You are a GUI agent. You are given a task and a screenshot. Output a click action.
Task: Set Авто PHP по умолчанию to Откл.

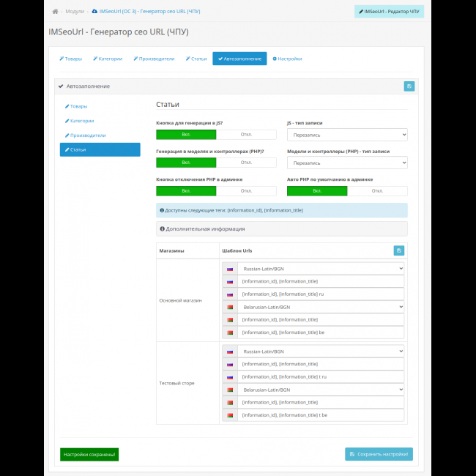click(377, 190)
